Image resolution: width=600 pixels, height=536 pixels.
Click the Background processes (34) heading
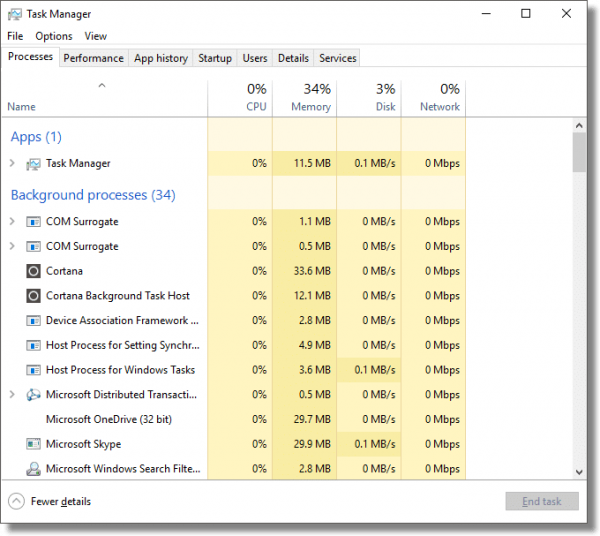coord(93,195)
